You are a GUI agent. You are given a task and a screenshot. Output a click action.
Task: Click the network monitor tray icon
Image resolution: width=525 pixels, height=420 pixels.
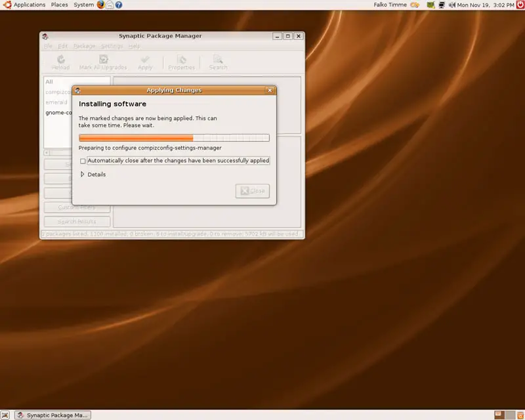click(x=441, y=5)
